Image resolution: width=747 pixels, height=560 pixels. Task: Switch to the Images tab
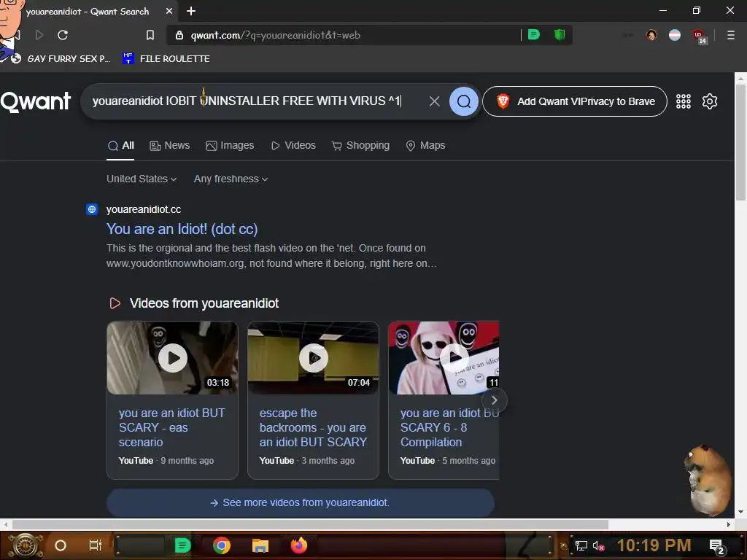tap(230, 146)
